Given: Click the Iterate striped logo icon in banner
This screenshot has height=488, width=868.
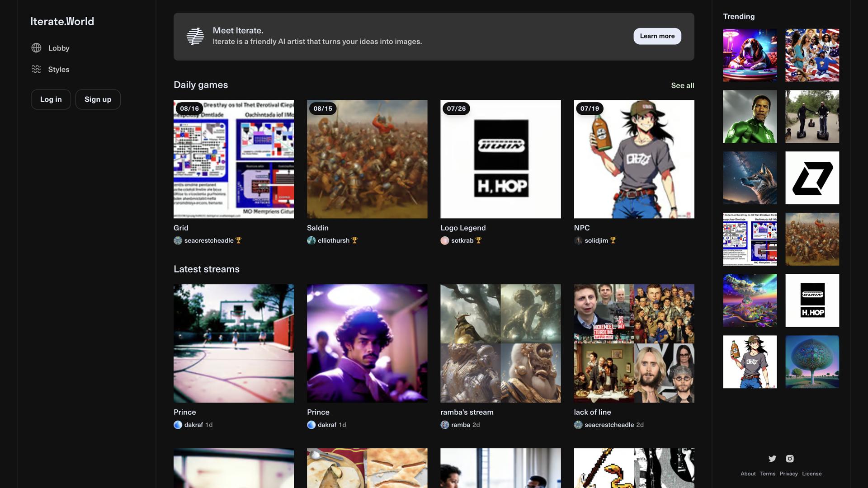Looking at the screenshot, I should tap(195, 36).
